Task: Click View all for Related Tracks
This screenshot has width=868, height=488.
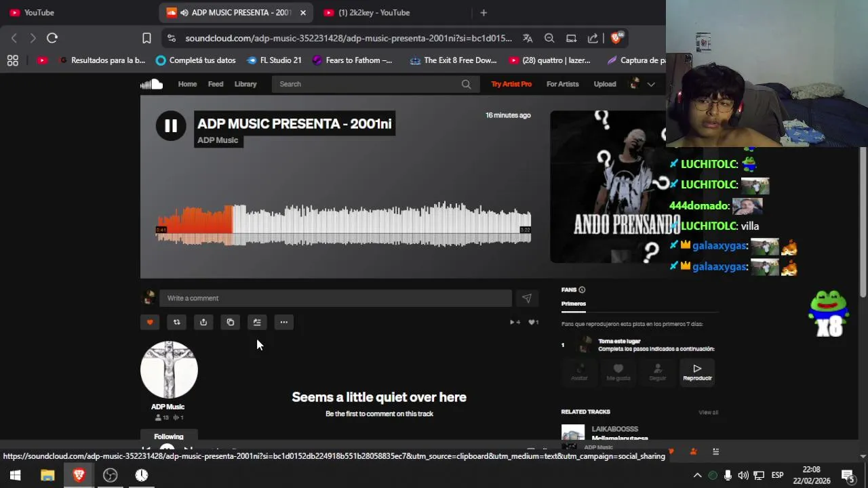Action: [709, 412]
